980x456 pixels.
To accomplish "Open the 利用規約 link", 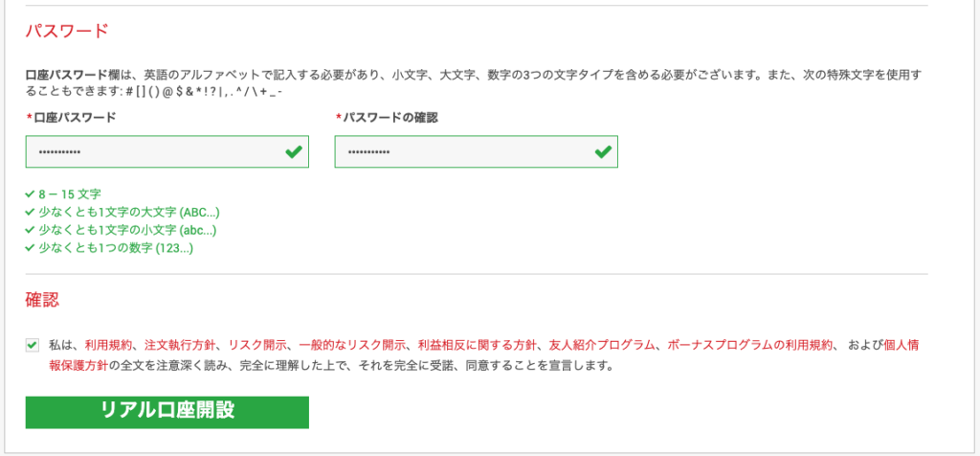I will 110,345.
